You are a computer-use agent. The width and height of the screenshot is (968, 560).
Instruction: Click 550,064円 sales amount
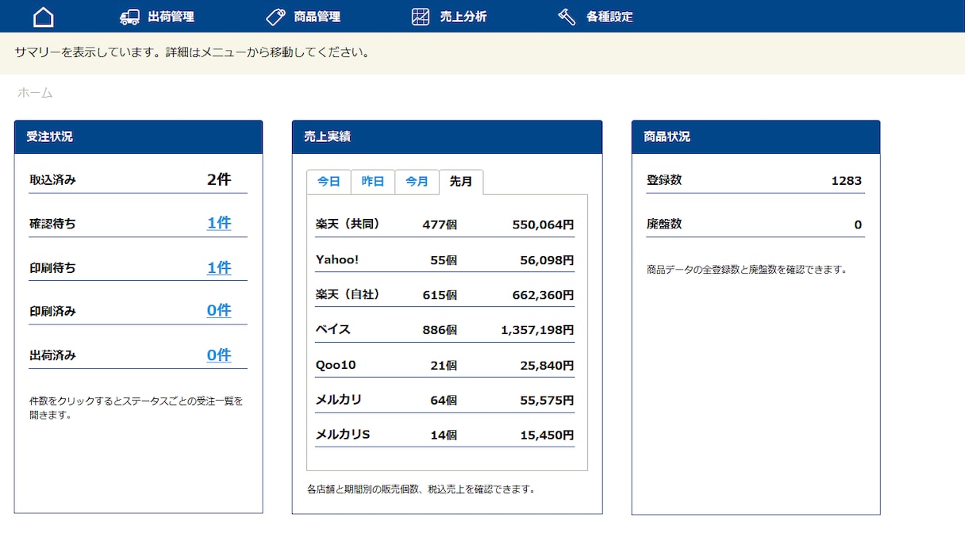click(x=543, y=224)
